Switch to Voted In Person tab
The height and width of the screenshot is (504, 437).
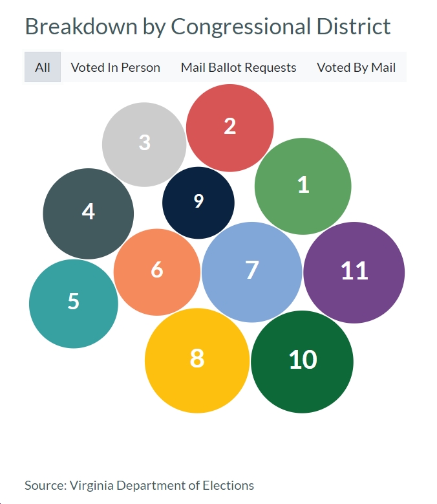pos(115,67)
